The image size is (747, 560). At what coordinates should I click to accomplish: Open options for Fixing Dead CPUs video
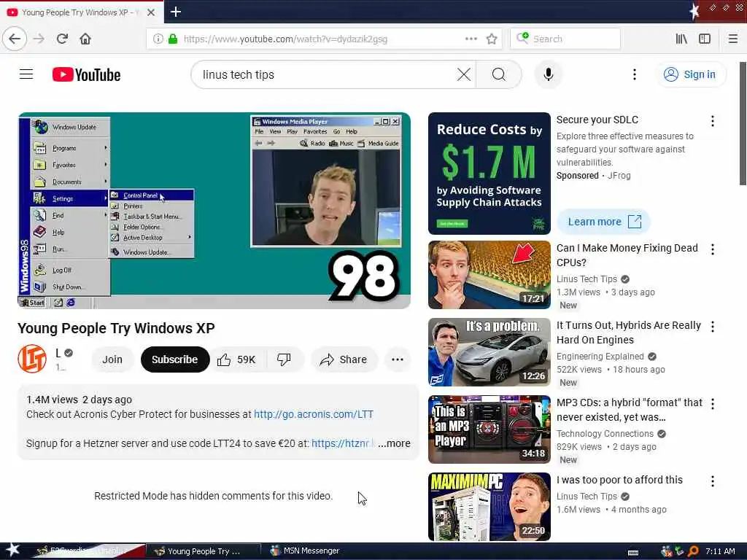click(x=712, y=249)
